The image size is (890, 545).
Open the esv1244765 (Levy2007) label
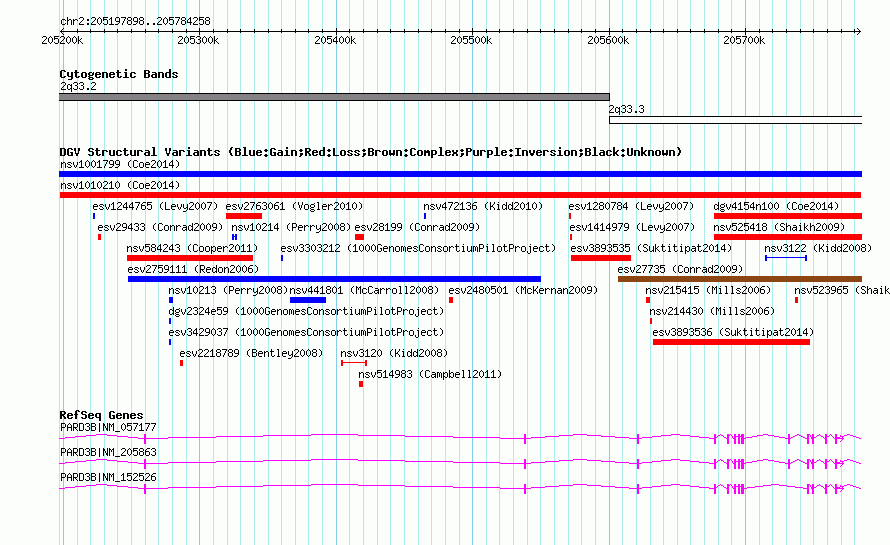[x=155, y=206]
